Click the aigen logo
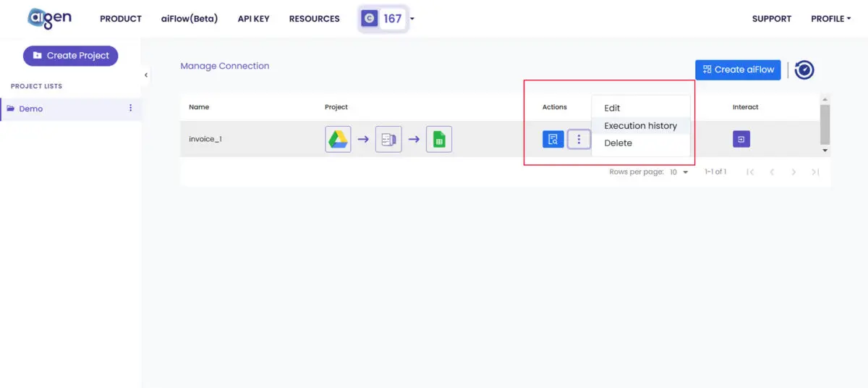The height and width of the screenshot is (388, 868). (x=49, y=17)
